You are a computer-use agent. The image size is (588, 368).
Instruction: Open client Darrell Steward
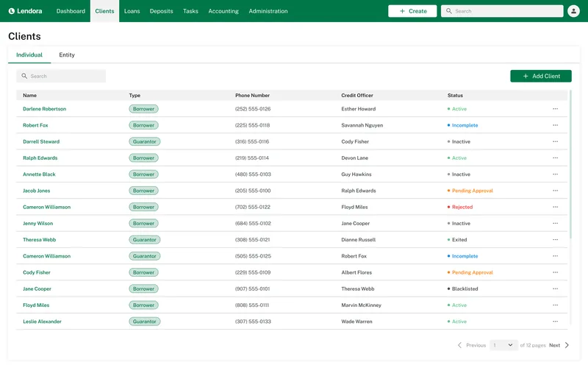tap(41, 141)
